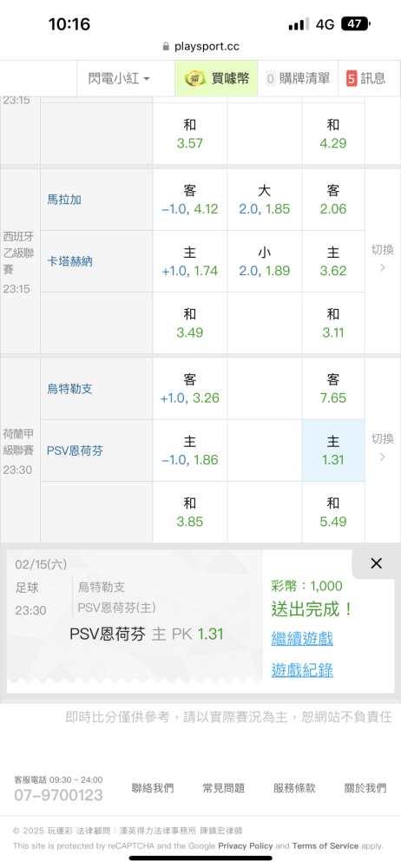Viewport: 401px width, 868px height.
Task: Open the 購牌清單 purchase list
Action: click(298, 79)
